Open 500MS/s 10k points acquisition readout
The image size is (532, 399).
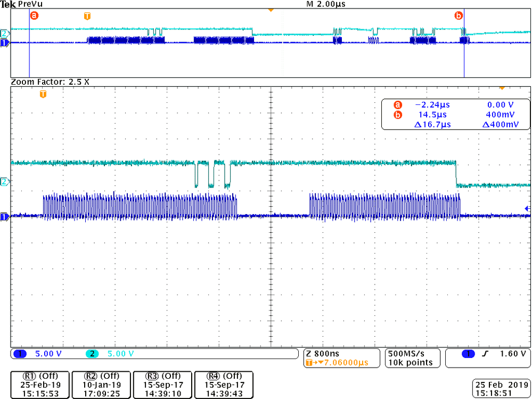[x=412, y=358]
